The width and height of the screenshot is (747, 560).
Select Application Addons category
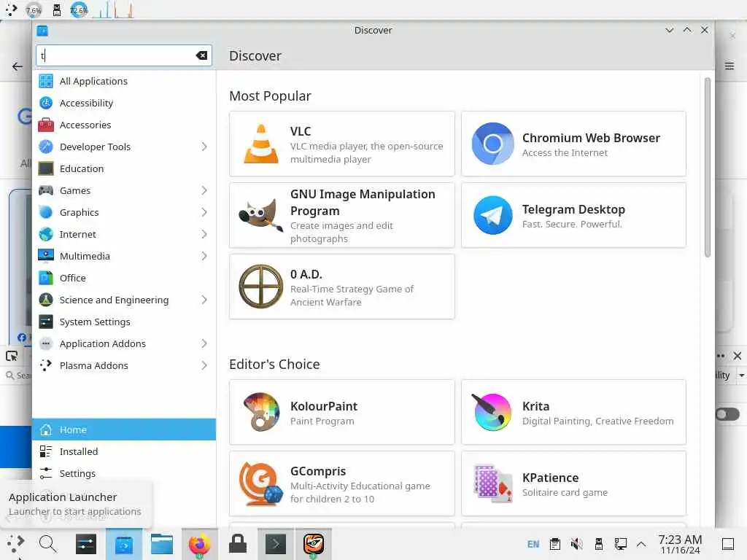124,344
